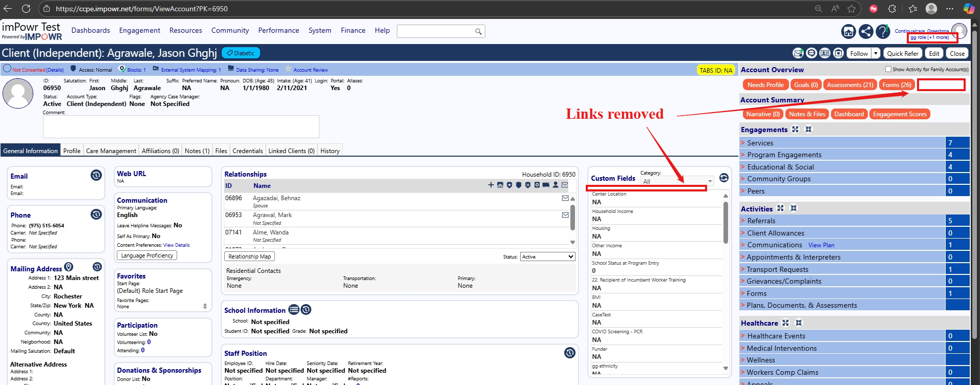Viewport: 980px width, 385px height.
Task: Click the send email envelope icon
Action: [x=798, y=53]
